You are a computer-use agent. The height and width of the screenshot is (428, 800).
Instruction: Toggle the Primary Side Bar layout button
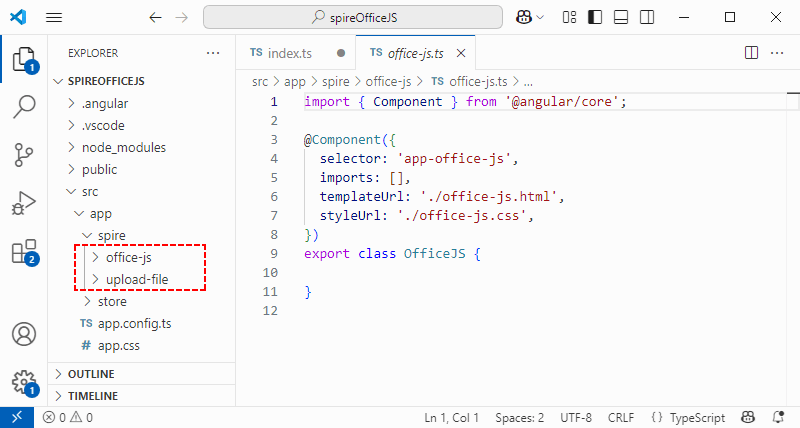coord(596,17)
